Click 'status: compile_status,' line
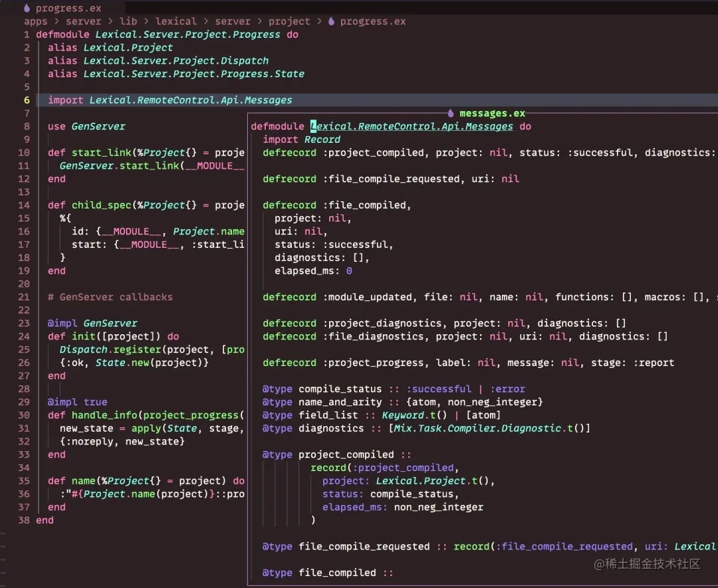This screenshot has width=718, height=588. pyautogui.click(x=391, y=494)
